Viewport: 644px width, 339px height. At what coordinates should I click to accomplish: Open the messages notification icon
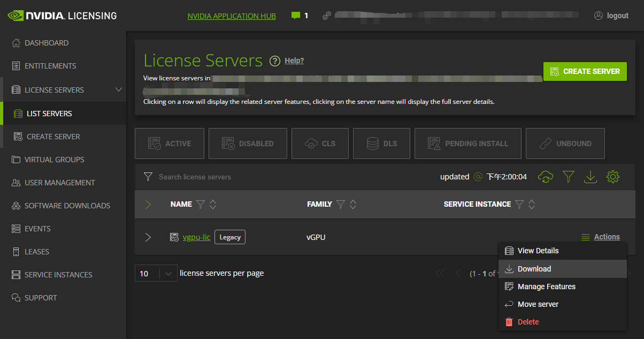(x=296, y=16)
